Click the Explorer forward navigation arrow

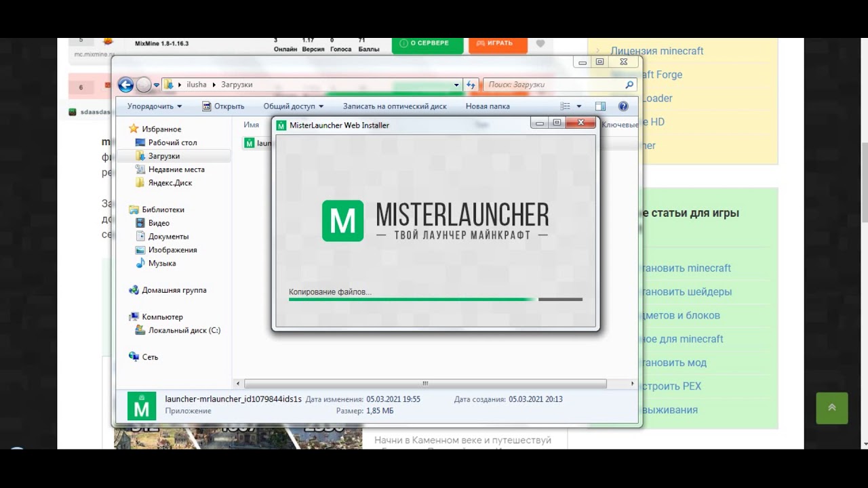click(x=144, y=85)
